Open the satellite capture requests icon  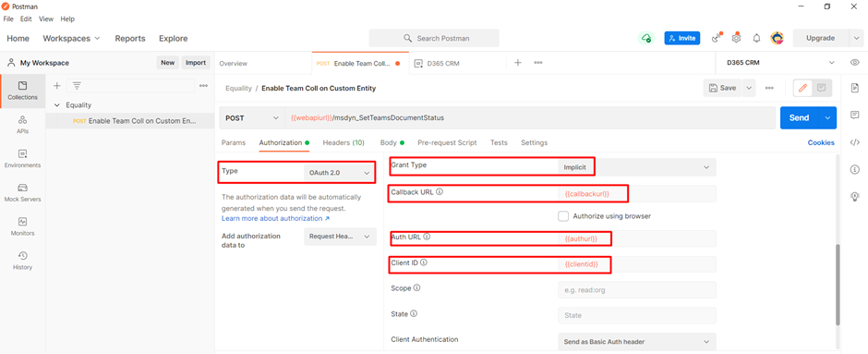click(x=717, y=38)
